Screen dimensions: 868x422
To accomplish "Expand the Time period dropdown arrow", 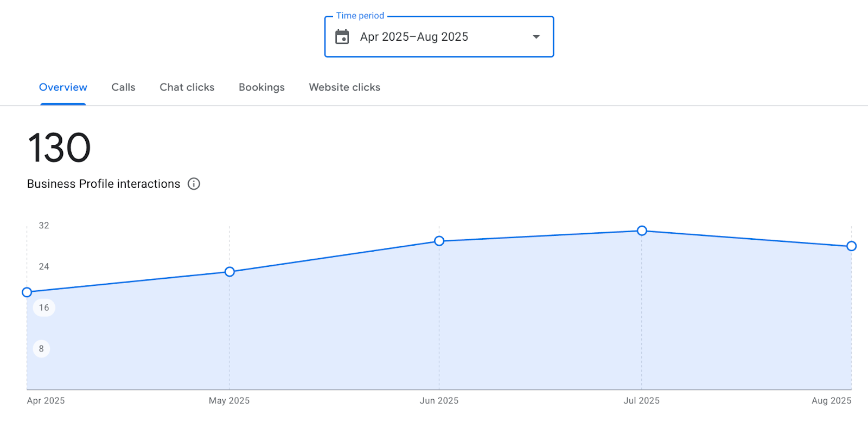I will [536, 37].
